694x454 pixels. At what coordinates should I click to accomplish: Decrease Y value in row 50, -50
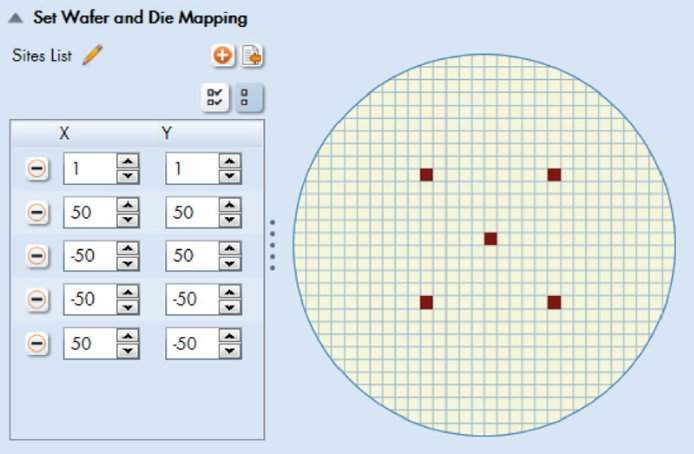pos(230,351)
